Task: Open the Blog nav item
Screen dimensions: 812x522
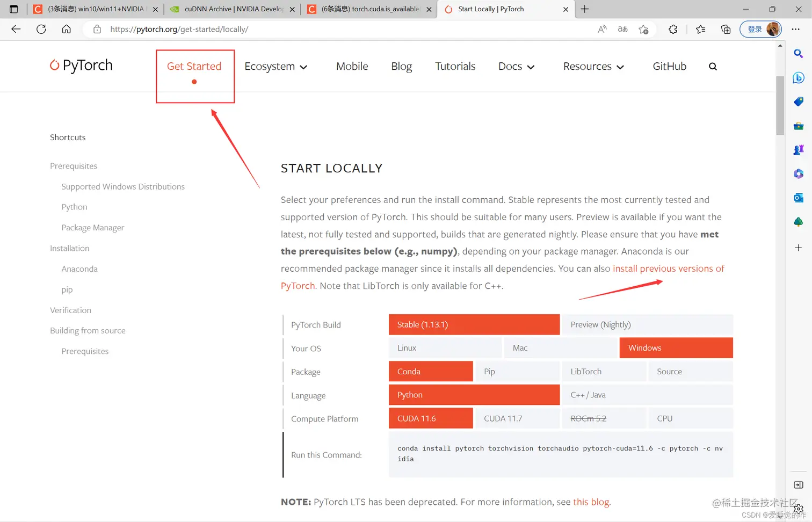Action: tap(401, 66)
